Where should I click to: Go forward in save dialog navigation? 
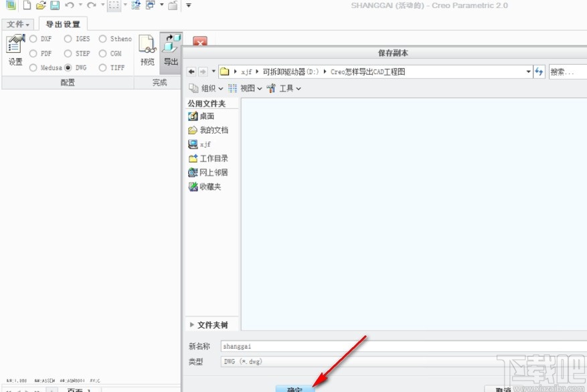coord(203,72)
